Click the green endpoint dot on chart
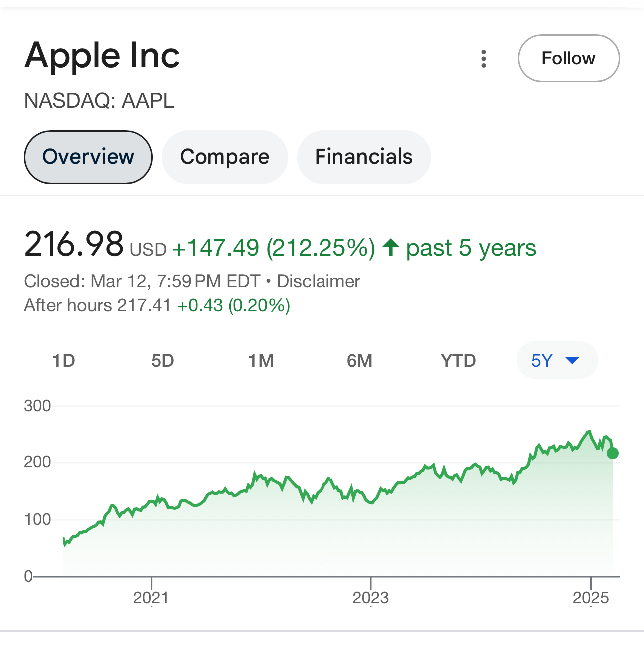This screenshot has width=644, height=652. coord(613,453)
